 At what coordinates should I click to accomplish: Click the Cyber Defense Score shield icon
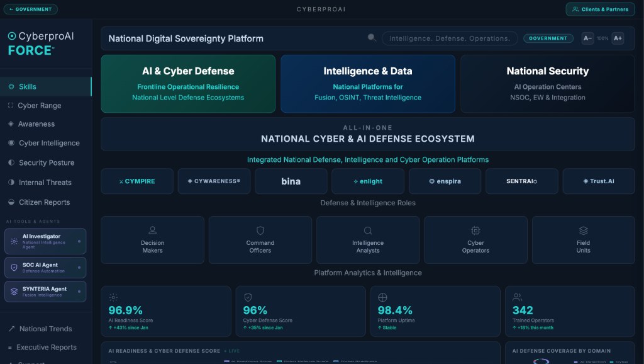(x=248, y=297)
